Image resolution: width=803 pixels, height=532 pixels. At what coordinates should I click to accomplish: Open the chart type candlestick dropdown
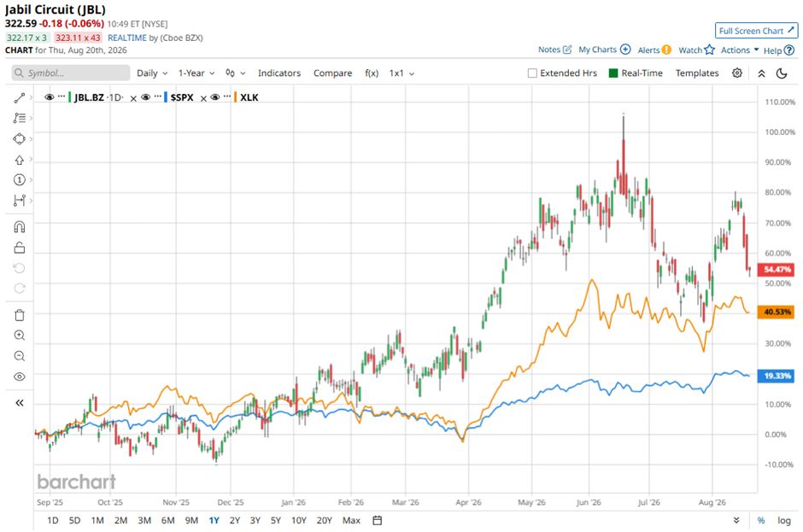[235, 73]
